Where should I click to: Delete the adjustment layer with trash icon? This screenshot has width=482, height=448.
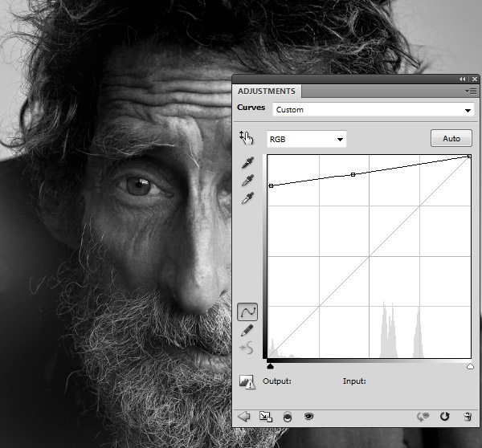[x=468, y=417]
